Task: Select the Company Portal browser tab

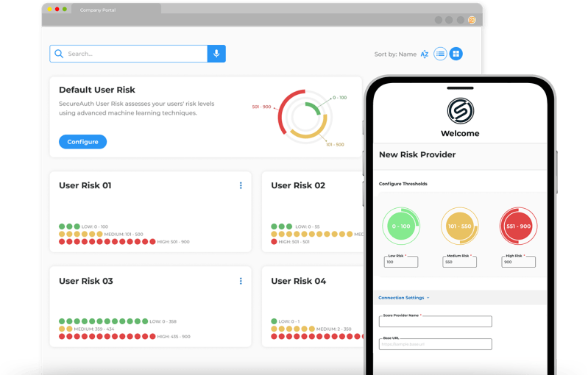Action: (116, 10)
